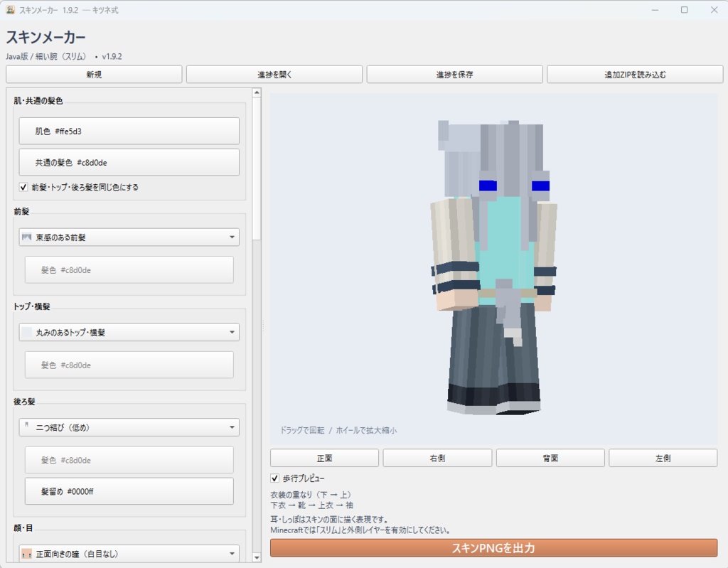
Task: Click the 前髪 section label
Action: 21,212
